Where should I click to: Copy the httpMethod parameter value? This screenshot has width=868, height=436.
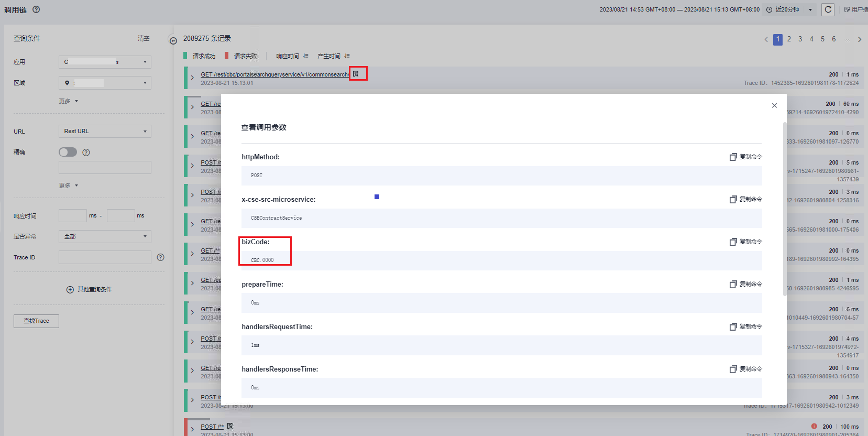[x=745, y=157]
